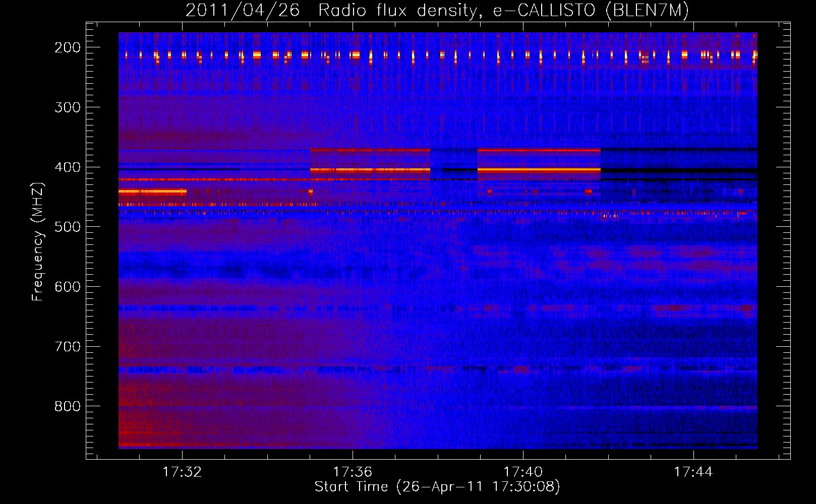Viewport: 816px width, 504px height.
Task: Click the 400 frequency tick label
Action: click(68, 167)
